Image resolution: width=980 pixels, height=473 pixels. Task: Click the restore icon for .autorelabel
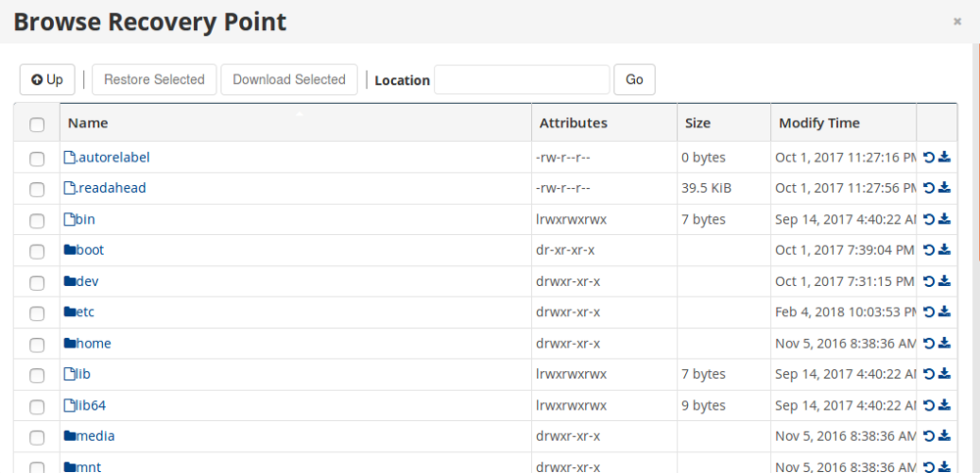coord(929,157)
